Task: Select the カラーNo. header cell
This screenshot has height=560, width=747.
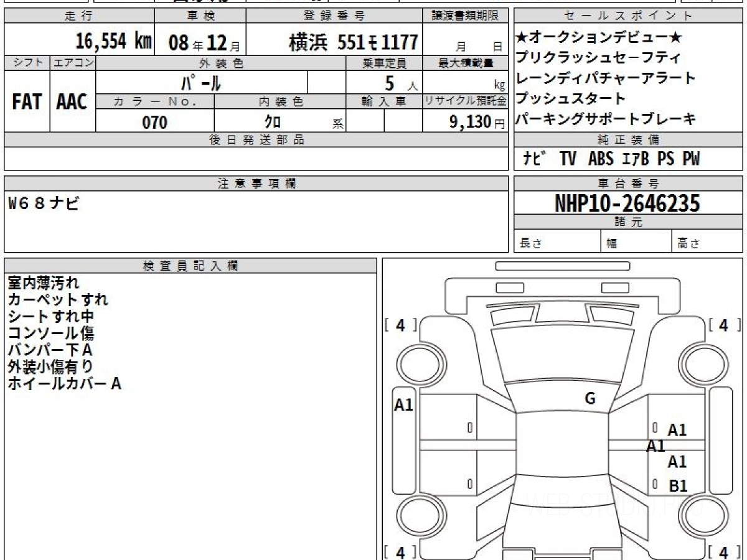Action: [x=155, y=101]
